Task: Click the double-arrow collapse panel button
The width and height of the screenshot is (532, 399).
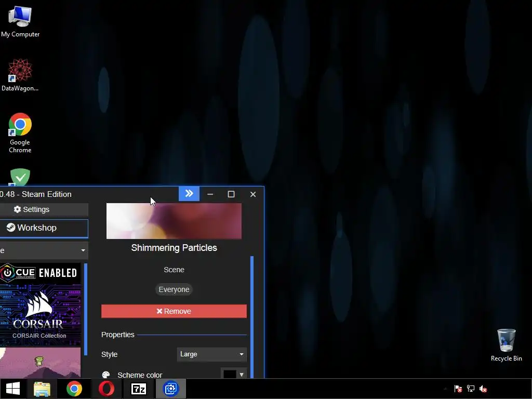Action: click(x=189, y=194)
